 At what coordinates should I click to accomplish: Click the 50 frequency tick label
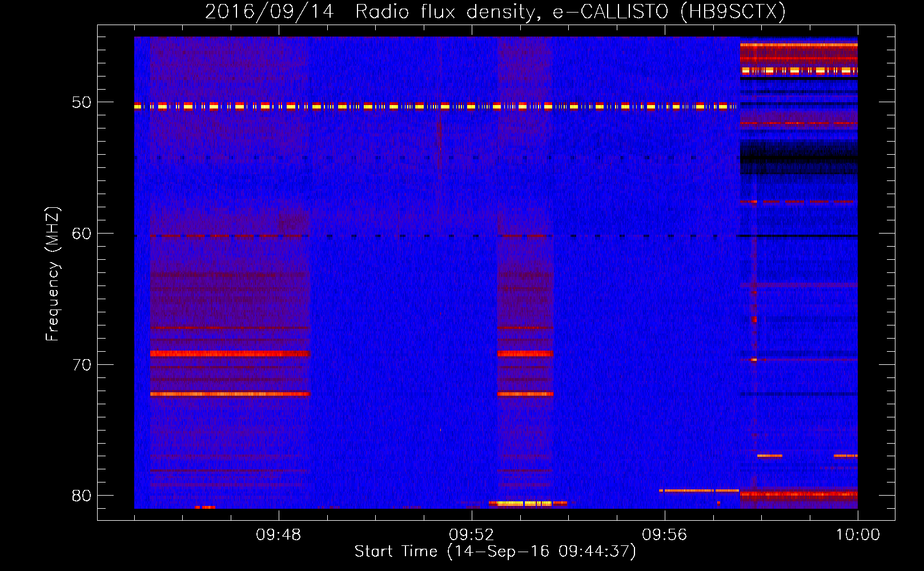[82, 103]
